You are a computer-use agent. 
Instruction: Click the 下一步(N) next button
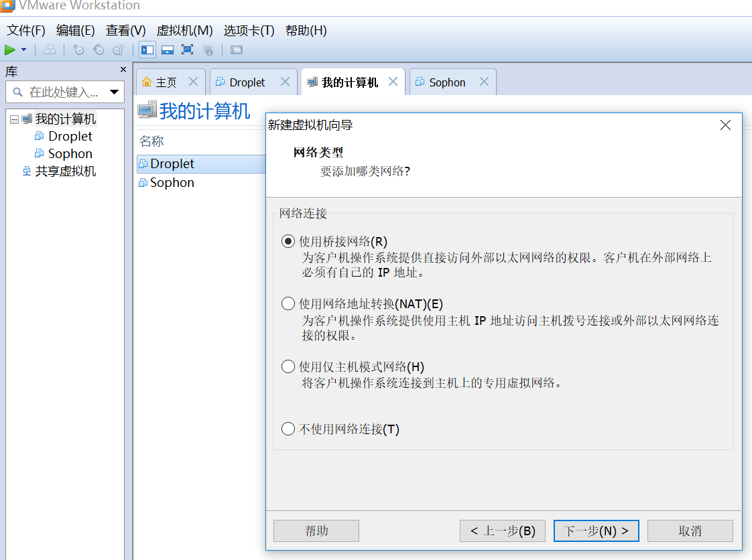pyautogui.click(x=596, y=531)
